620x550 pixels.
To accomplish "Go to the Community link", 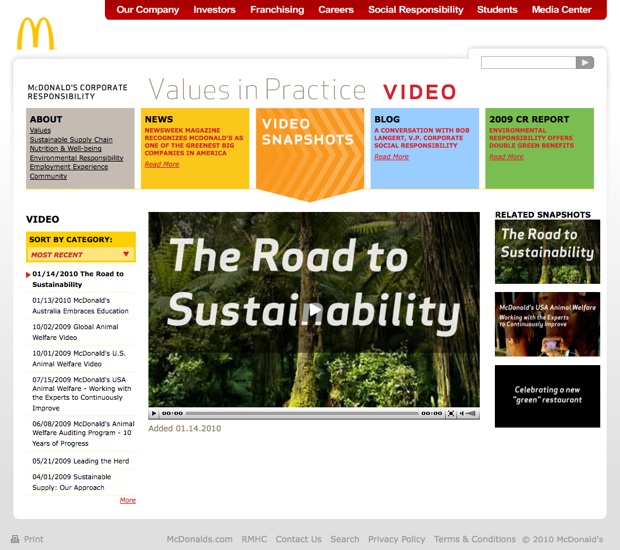I will click(48, 176).
